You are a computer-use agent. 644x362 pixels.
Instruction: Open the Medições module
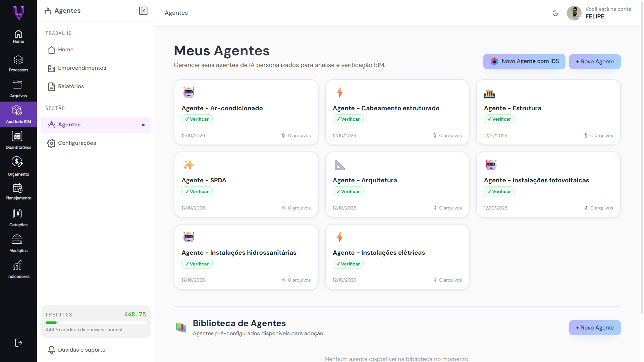click(18, 243)
